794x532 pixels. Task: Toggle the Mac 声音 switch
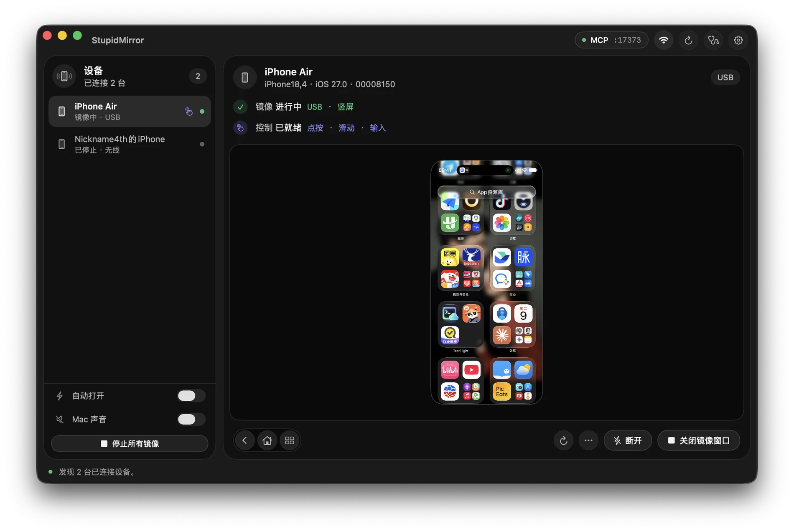[x=191, y=419]
